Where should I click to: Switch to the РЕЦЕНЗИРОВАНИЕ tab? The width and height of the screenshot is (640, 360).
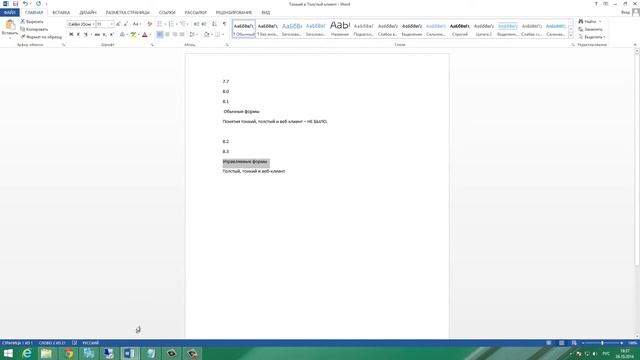click(234, 12)
